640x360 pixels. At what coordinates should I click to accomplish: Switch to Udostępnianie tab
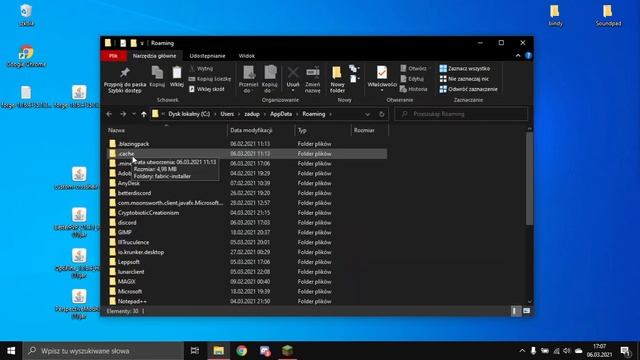207,56
